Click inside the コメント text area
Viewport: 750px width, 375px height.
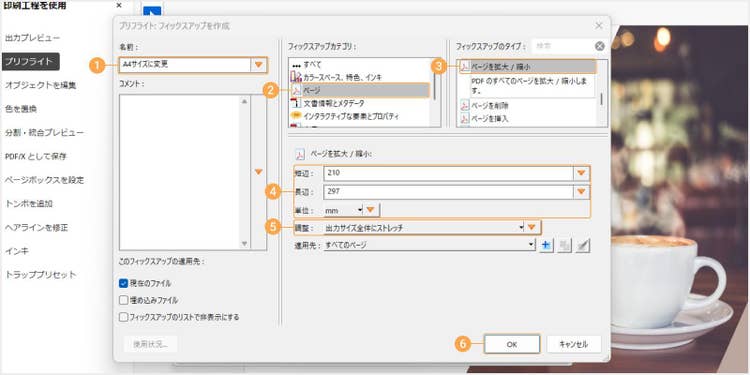[x=179, y=172]
